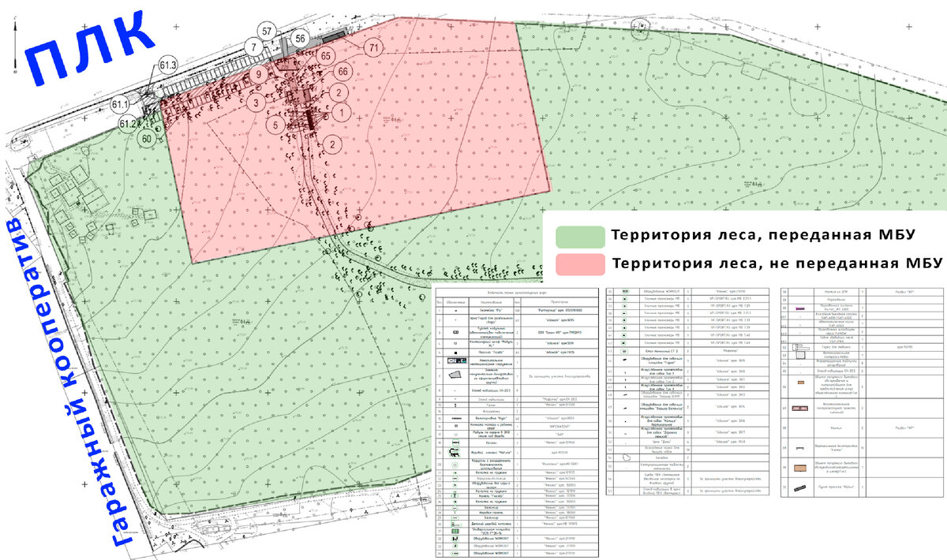The height and width of the screenshot is (560, 947).
Task: Click the horse symbol in the equipment table
Action: [453, 452]
